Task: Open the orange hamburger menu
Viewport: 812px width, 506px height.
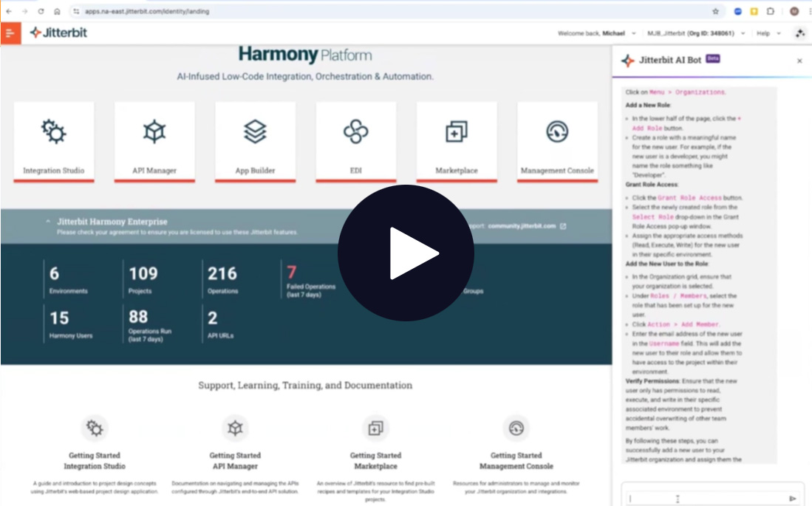Action: [x=10, y=33]
